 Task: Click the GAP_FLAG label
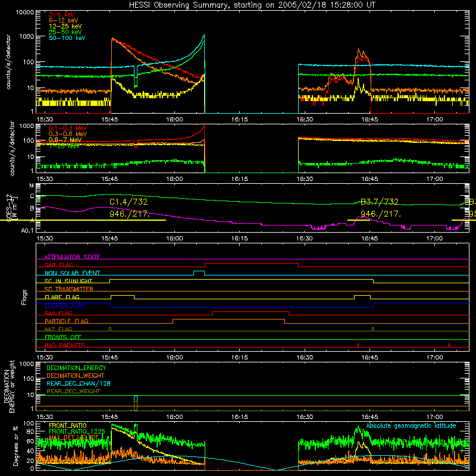tap(58, 265)
